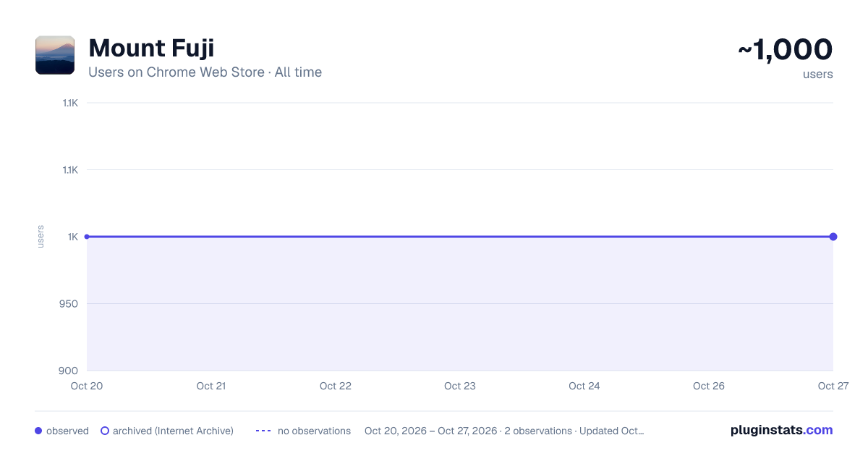Click the Oct 23 x-axis label
The height and width of the screenshot is (456, 868).
[460, 386]
